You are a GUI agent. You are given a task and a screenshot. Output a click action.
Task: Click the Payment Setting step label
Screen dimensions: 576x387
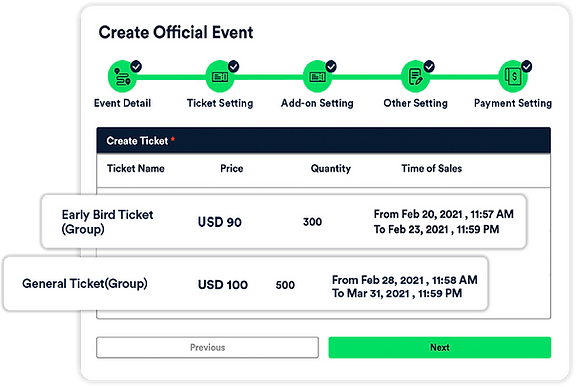[513, 103]
